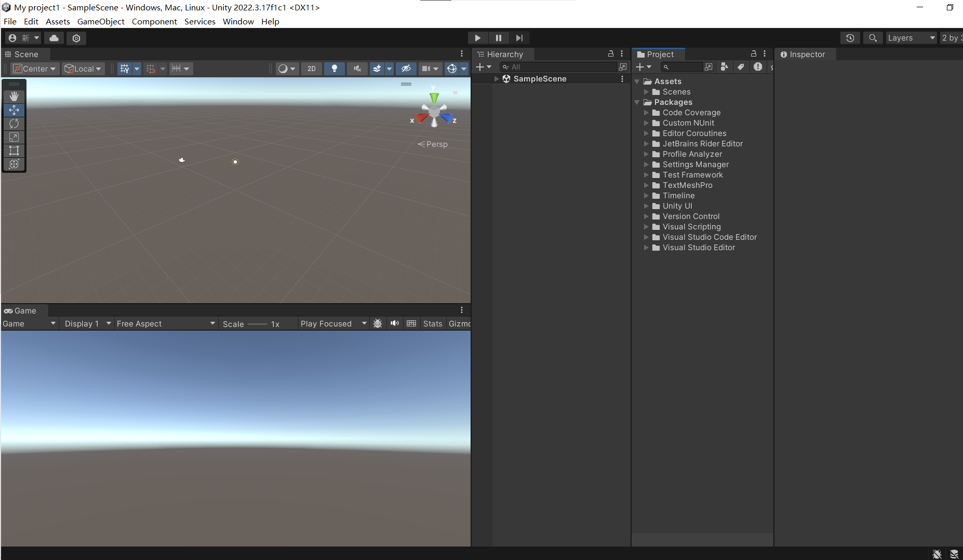963x560 pixels.
Task: Open Scene view more options menu
Action: pos(462,53)
